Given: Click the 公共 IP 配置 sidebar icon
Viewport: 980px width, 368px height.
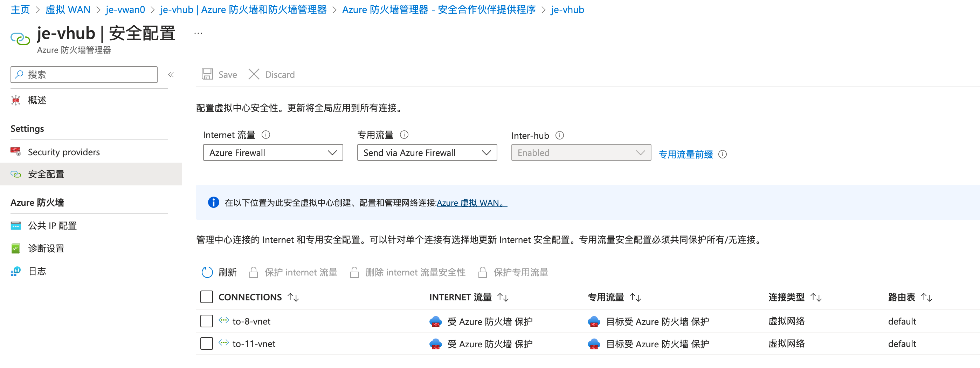Looking at the screenshot, I should click(16, 226).
